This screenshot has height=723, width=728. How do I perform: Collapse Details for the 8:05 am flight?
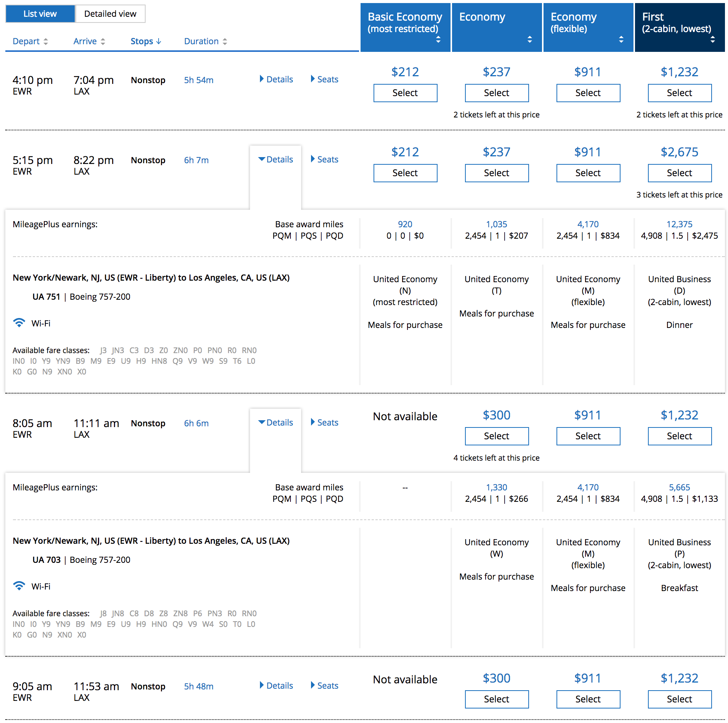point(276,423)
